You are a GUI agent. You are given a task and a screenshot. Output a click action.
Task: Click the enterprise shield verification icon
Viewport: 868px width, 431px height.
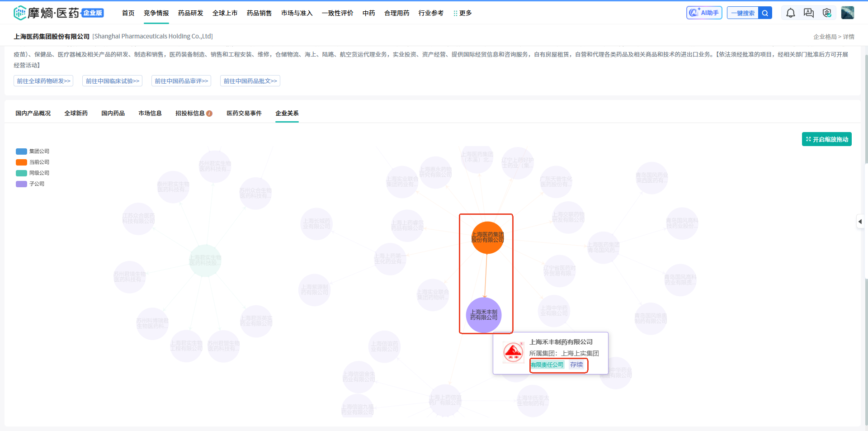coord(827,13)
